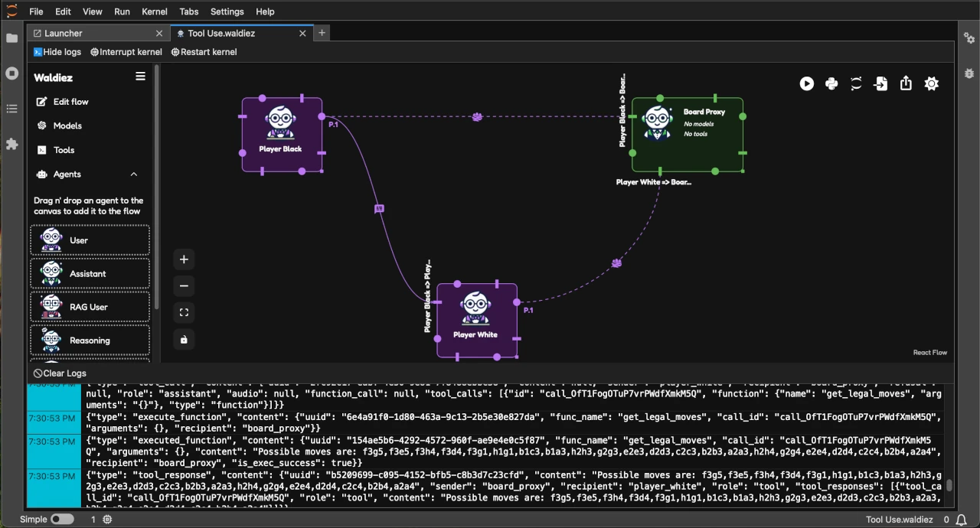Click the log panel vertical scrollbar
980x528 pixels.
(x=949, y=485)
